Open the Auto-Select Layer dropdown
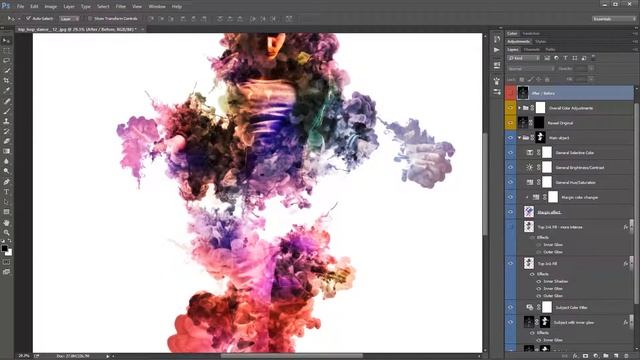640x360 pixels. click(69, 19)
